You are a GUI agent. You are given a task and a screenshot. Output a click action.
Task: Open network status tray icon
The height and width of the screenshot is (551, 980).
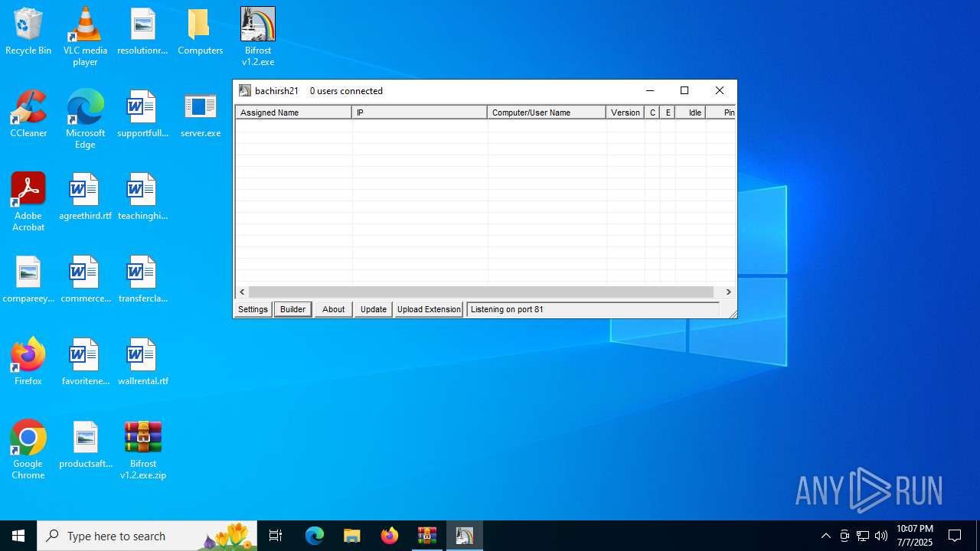click(x=863, y=536)
